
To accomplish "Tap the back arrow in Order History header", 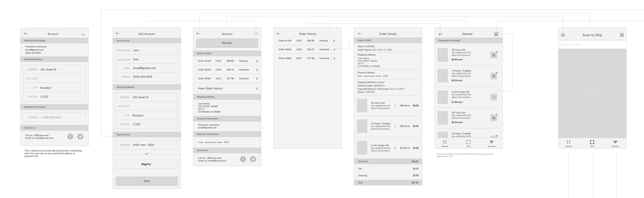I will (x=279, y=34).
